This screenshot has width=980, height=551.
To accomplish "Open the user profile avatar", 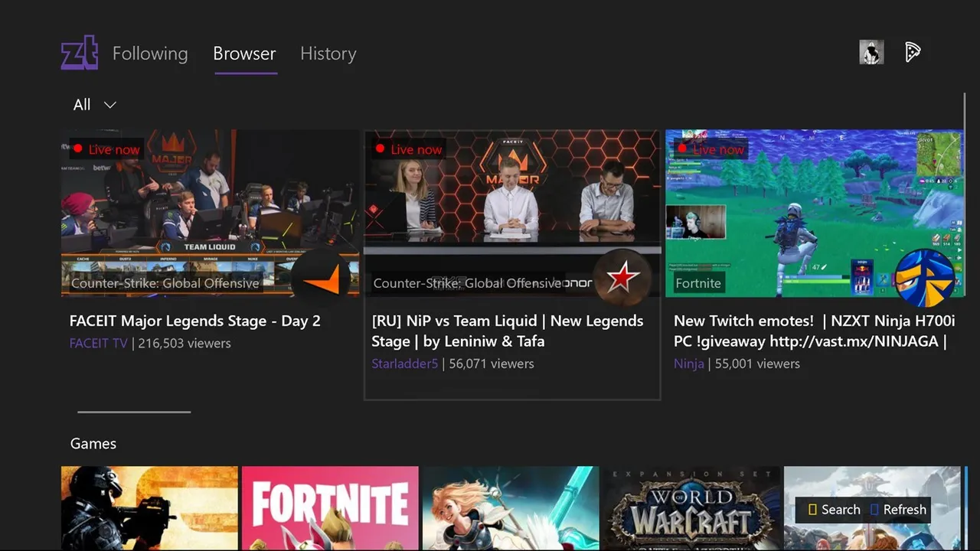I will (871, 52).
